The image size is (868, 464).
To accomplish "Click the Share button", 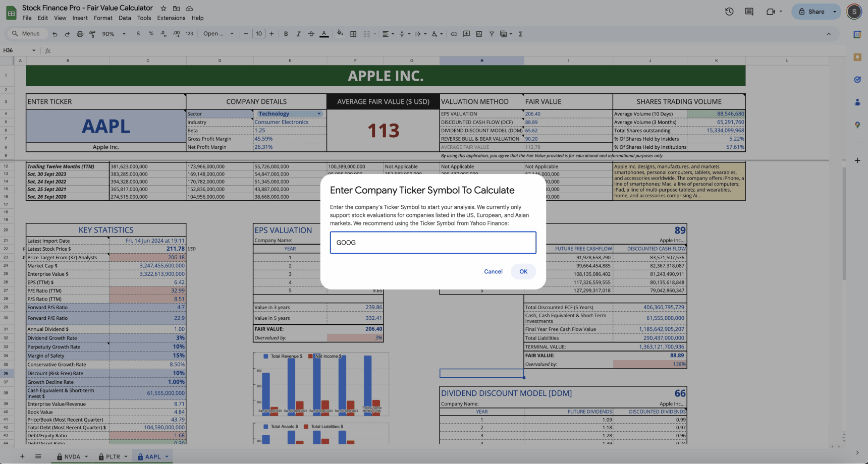I will click(811, 11).
